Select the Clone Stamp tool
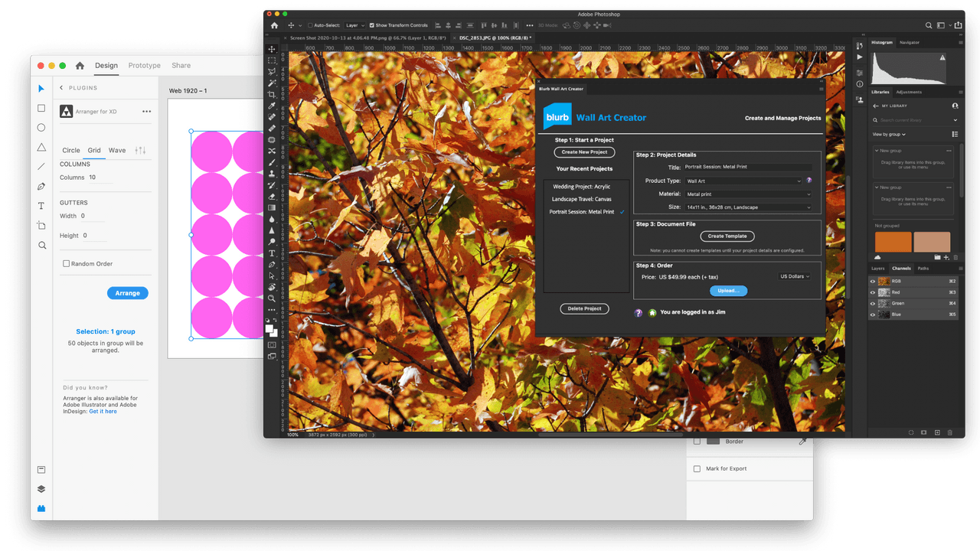The height and width of the screenshot is (551, 980). pyautogui.click(x=272, y=174)
